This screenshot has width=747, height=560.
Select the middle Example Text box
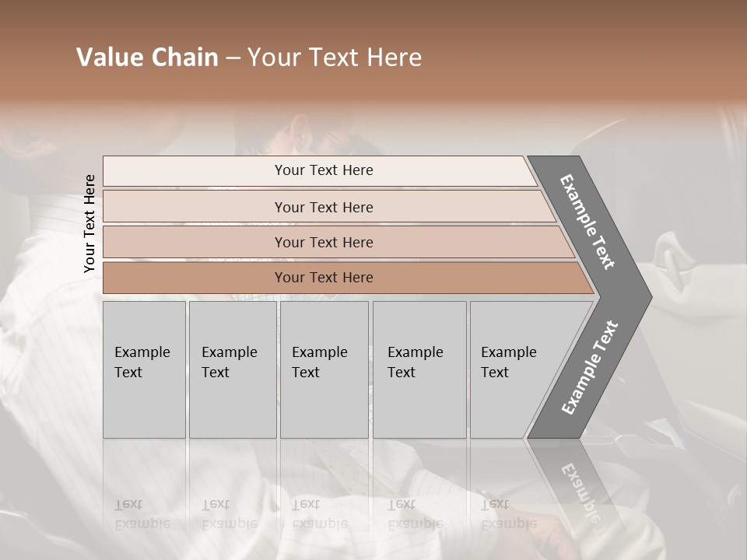(x=324, y=369)
